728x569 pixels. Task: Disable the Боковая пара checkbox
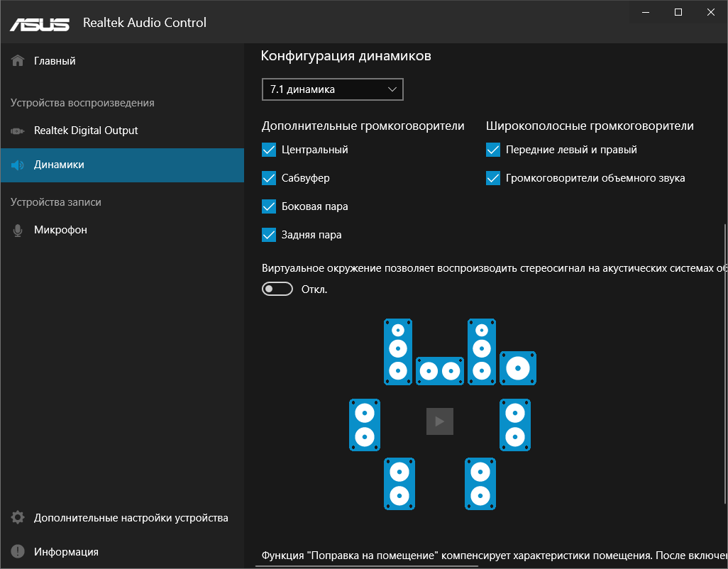(269, 206)
